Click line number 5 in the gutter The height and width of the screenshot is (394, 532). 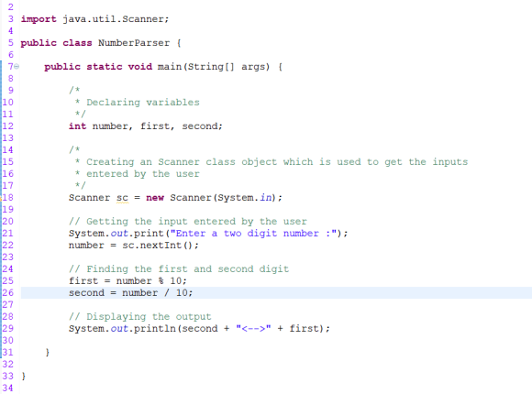point(11,43)
